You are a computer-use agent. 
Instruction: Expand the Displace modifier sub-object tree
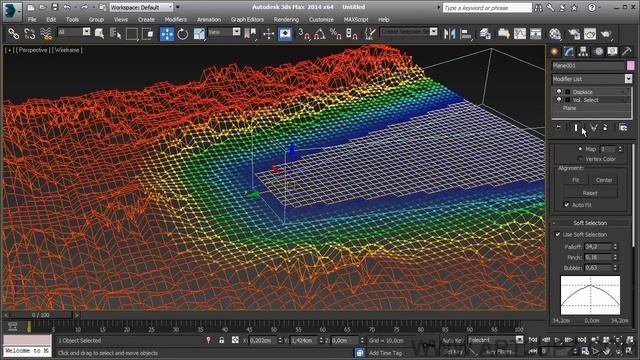568,92
